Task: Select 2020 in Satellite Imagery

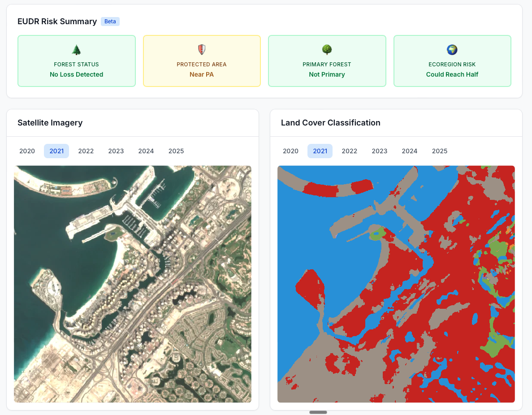Action: pyautogui.click(x=27, y=151)
